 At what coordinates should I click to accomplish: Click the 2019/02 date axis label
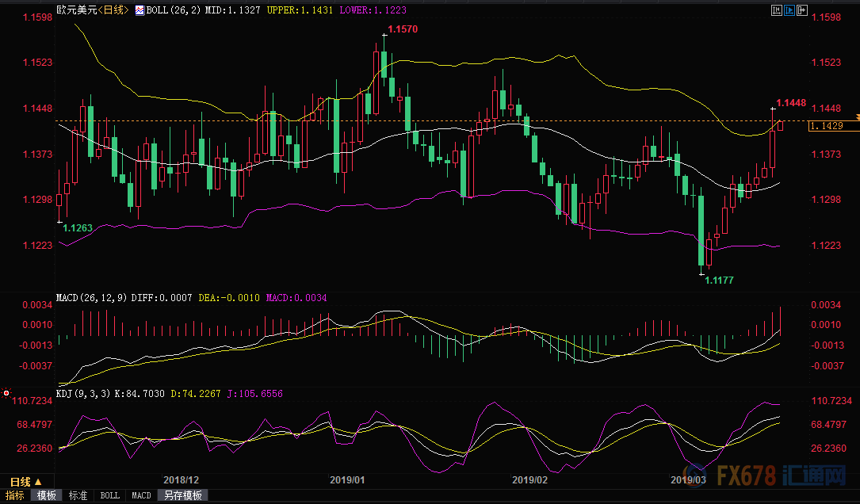click(x=529, y=480)
